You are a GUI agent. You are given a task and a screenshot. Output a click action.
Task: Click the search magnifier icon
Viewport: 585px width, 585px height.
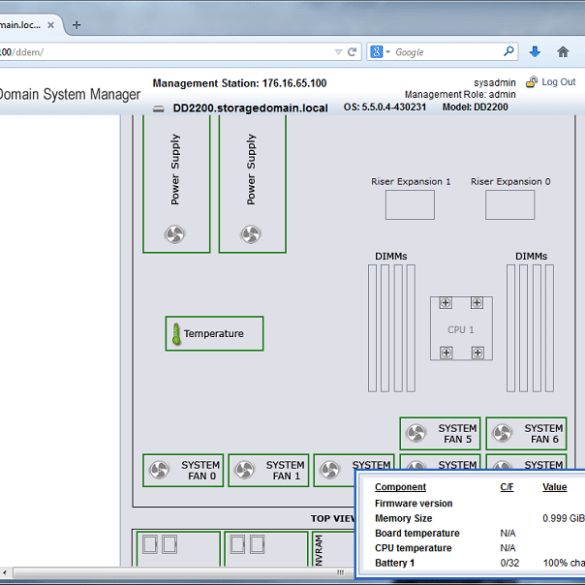509,51
